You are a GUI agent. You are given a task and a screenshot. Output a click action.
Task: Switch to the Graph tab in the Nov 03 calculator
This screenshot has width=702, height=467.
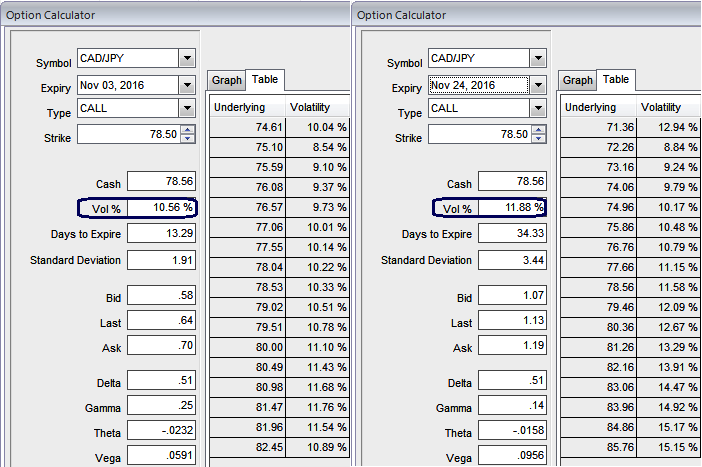click(226, 80)
